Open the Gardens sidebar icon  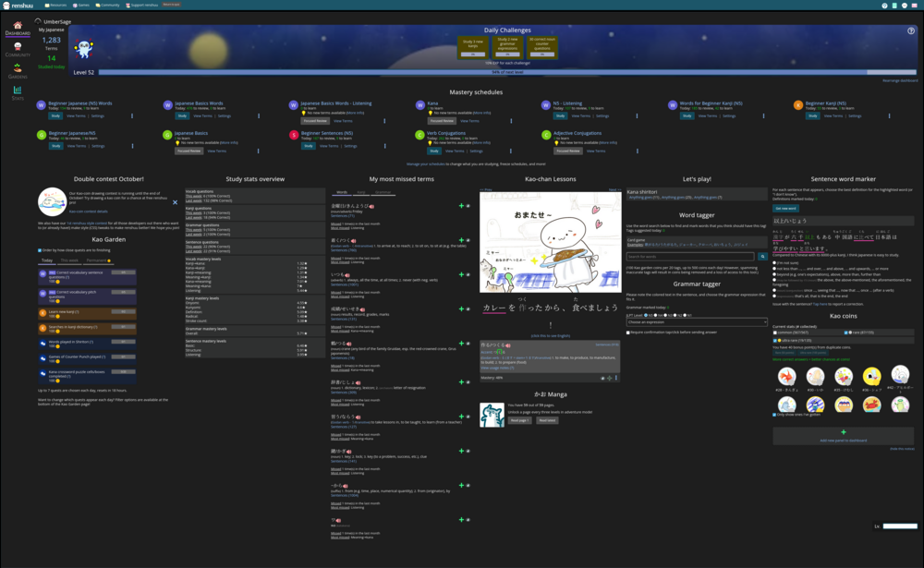[x=18, y=71]
